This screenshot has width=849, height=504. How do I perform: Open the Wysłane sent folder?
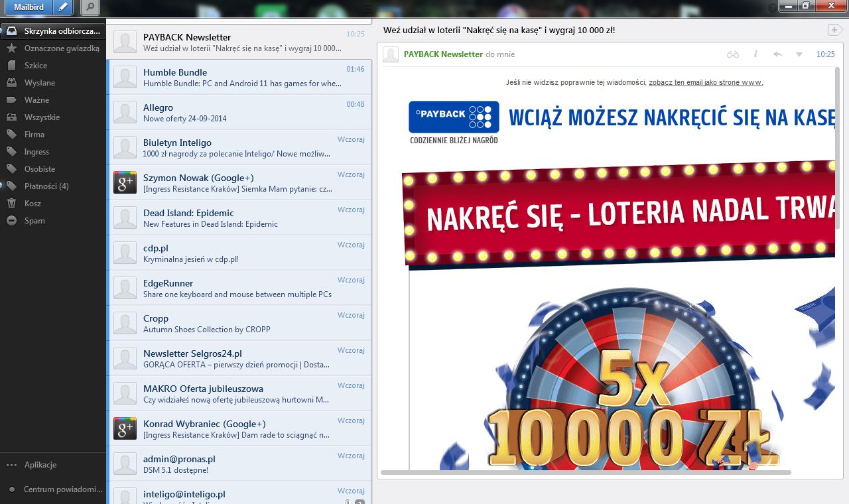[x=53, y=83]
